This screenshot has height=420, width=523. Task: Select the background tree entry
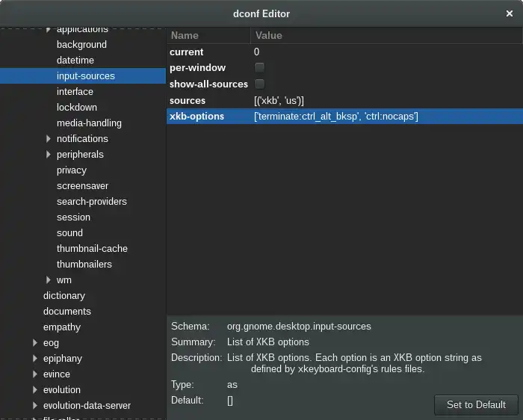81,44
